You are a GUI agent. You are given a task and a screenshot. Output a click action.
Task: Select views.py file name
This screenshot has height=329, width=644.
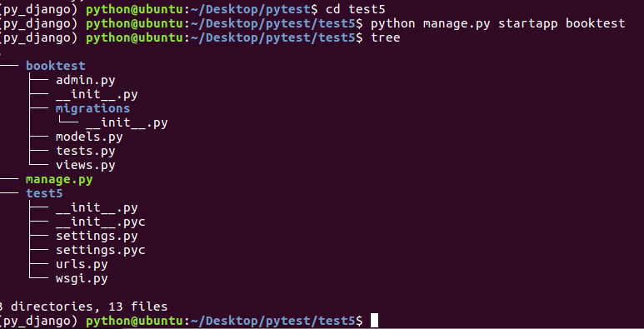click(x=86, y=165)
